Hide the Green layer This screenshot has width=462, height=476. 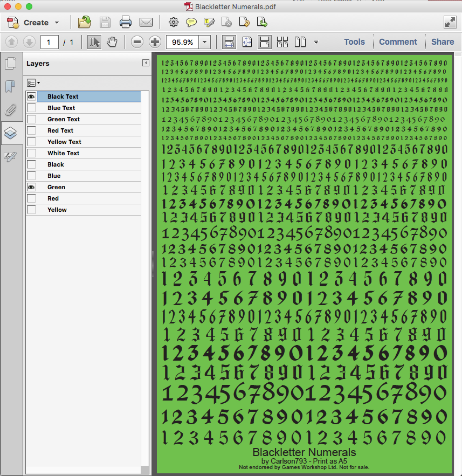pyautogui.click(x=32, y=187)
